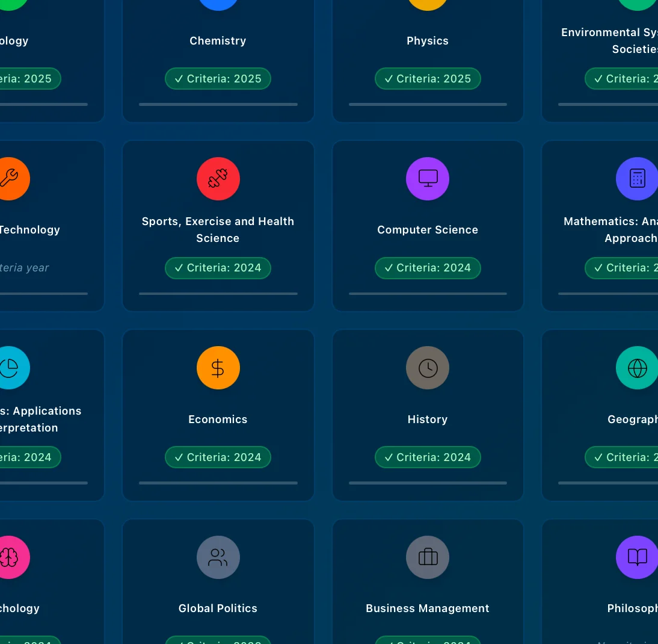The width and height of the screenshot is (658, 644).
Task: Click the progress bar under Chemistry card
Action: [218, 104]
